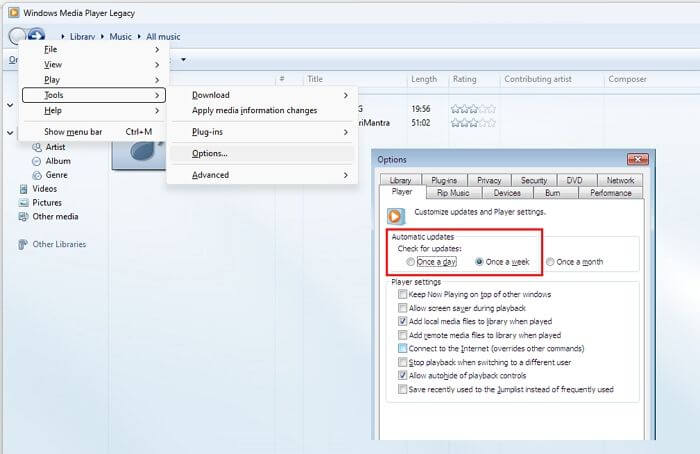Rate the 19:56 track with stars
The width and height of the screenshot is (700, 454).
click(473, 108)
